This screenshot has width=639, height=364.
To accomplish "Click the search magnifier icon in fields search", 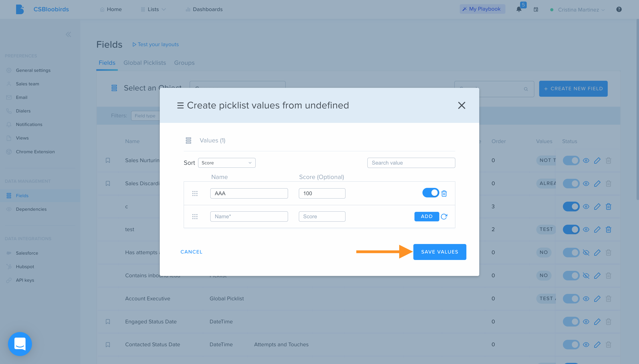I will click(526, 89).
